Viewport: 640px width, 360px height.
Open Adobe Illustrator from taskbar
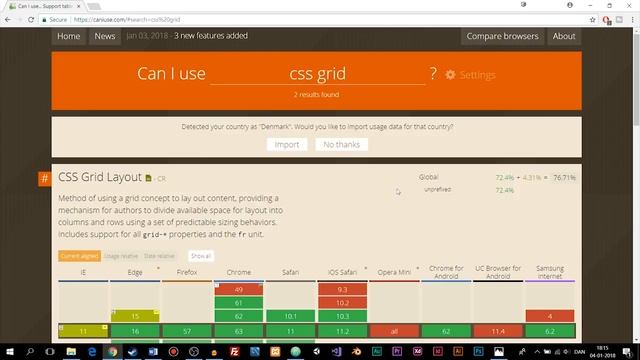[458, 351]
